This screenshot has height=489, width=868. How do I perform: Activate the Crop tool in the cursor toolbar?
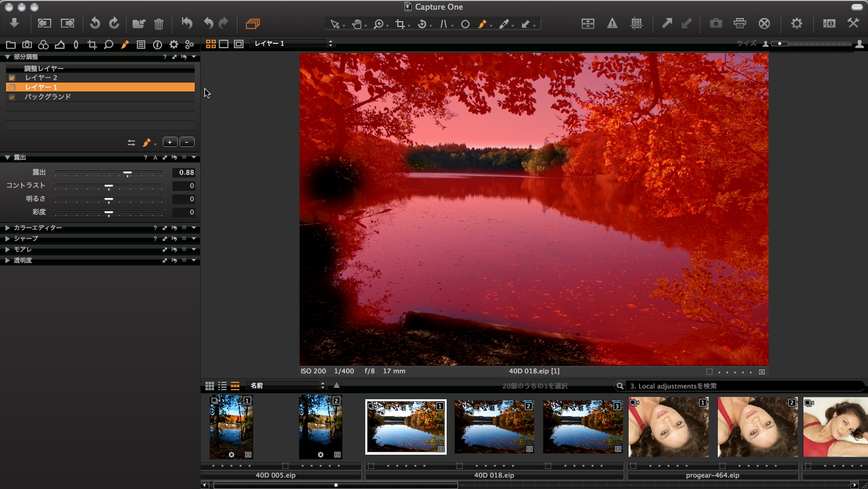point(400,23)
